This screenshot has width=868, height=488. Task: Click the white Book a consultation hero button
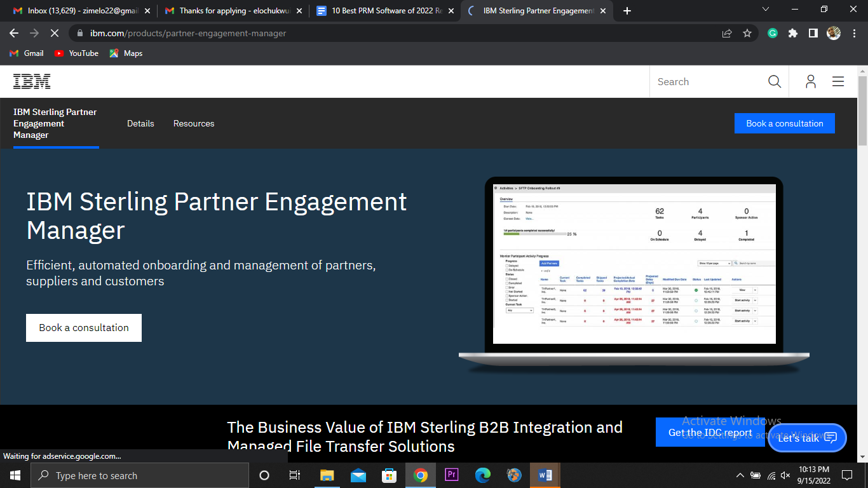click(x=84, y=328)
